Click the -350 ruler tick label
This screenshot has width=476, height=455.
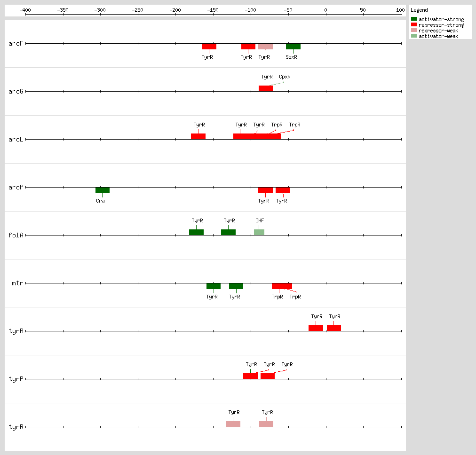pos(63,10)
